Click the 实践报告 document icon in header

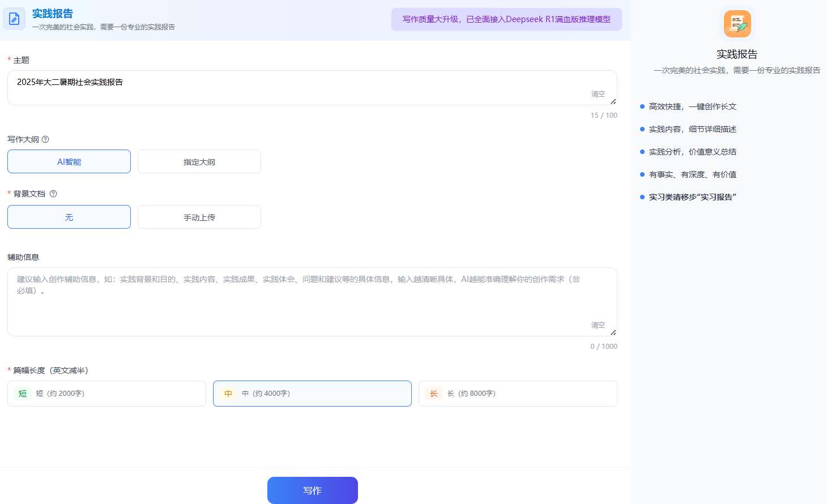pyautogui.click(x=14, y=19)
